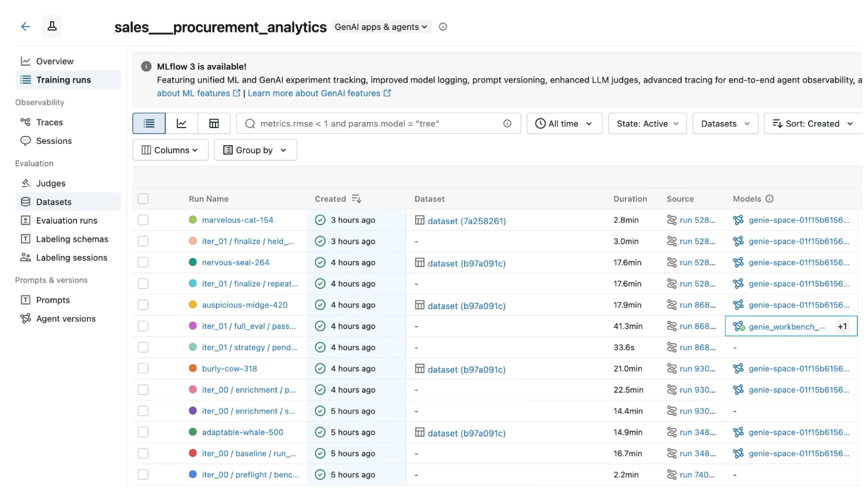The height and width of the screenshot is (488, 868).
Task: Open dataset (7a258261) link
Action: (467, 221)
